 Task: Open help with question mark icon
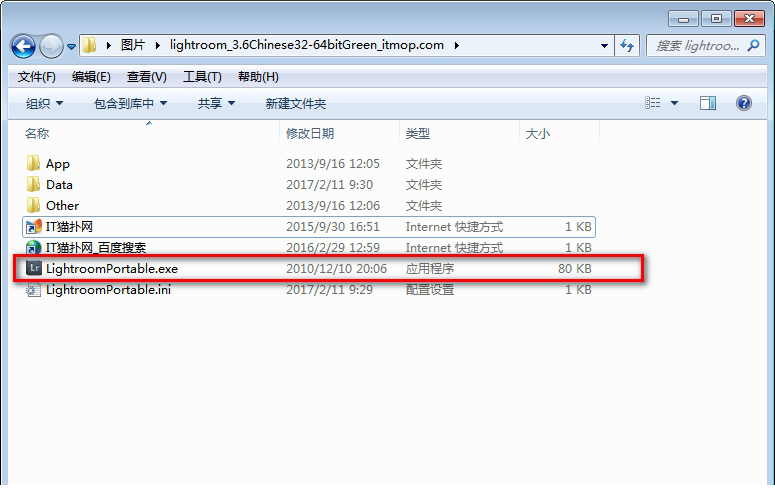click(743, 103)
